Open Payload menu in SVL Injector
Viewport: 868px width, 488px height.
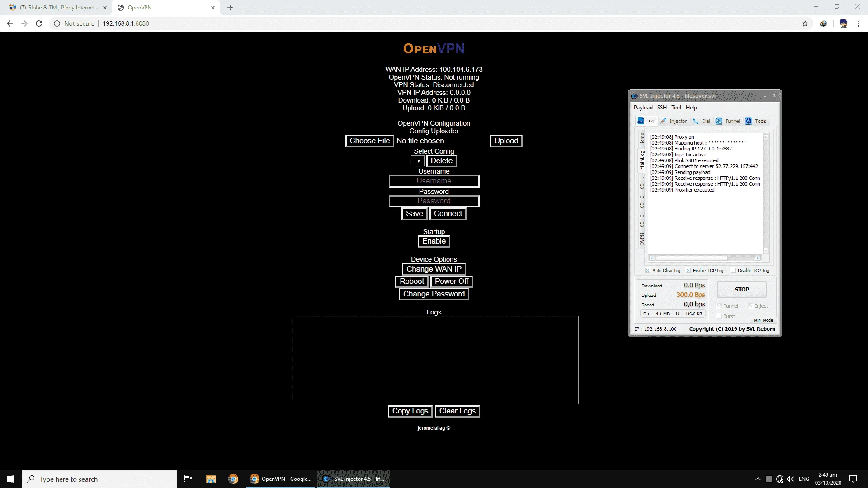[x=643, y=108]
